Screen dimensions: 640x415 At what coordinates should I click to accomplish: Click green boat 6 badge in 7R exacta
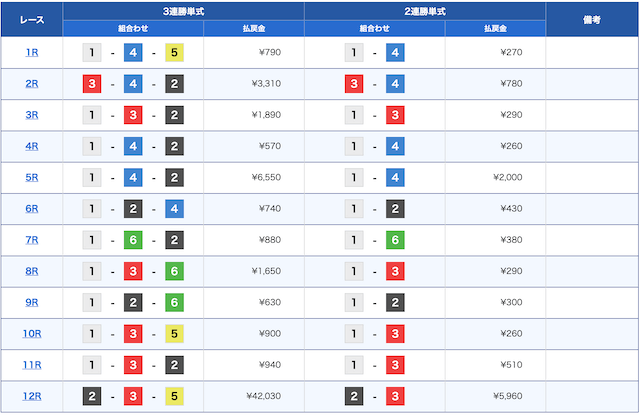(395, 240)
